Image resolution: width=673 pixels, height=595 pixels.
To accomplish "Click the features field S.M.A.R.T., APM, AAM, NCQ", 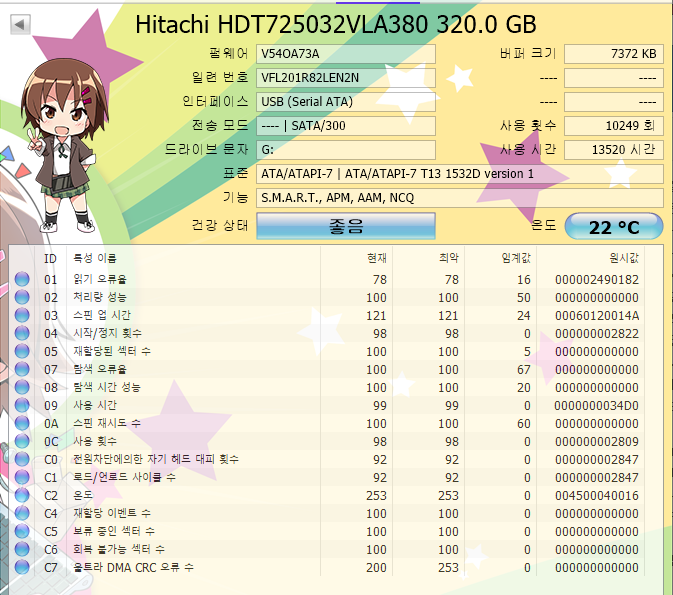I will tap(460, 198).
